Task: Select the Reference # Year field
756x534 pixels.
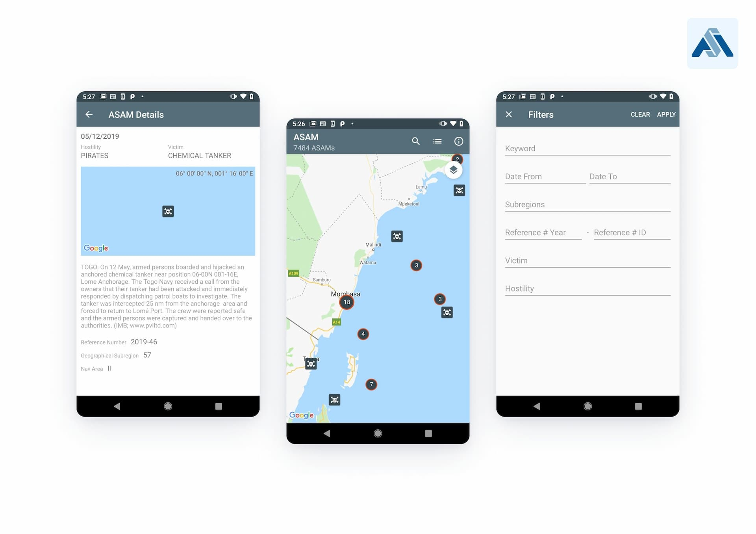Action: click(x=542, y=233)
